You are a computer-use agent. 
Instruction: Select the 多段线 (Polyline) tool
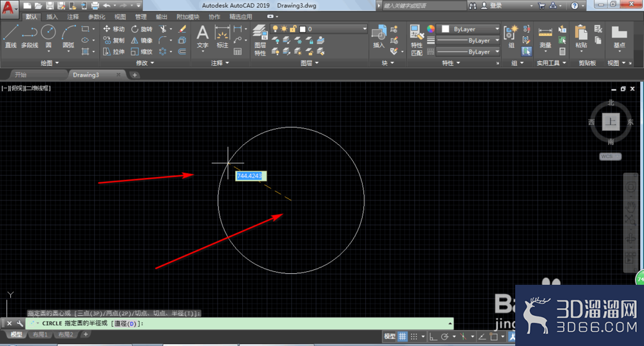(x=29, y=36)
